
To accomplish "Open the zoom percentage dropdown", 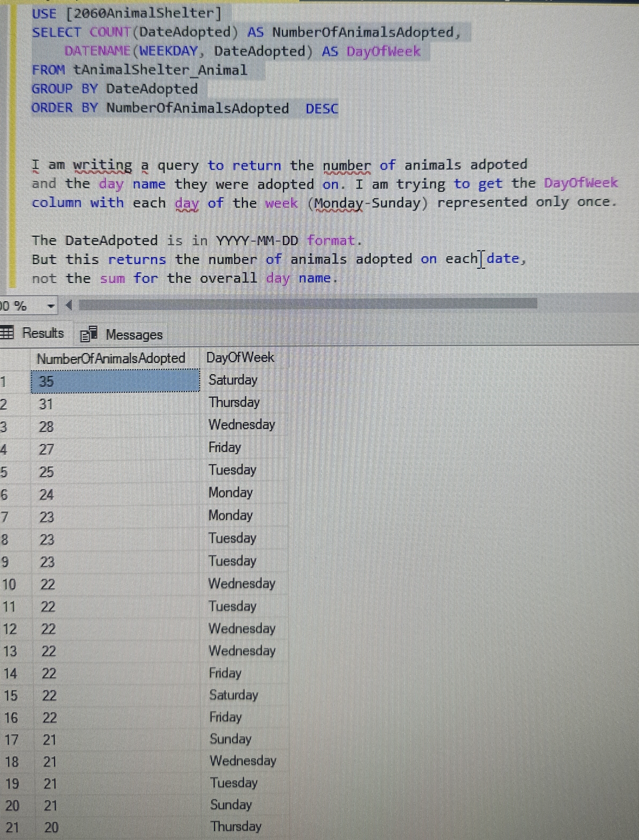I will point(51,306).
